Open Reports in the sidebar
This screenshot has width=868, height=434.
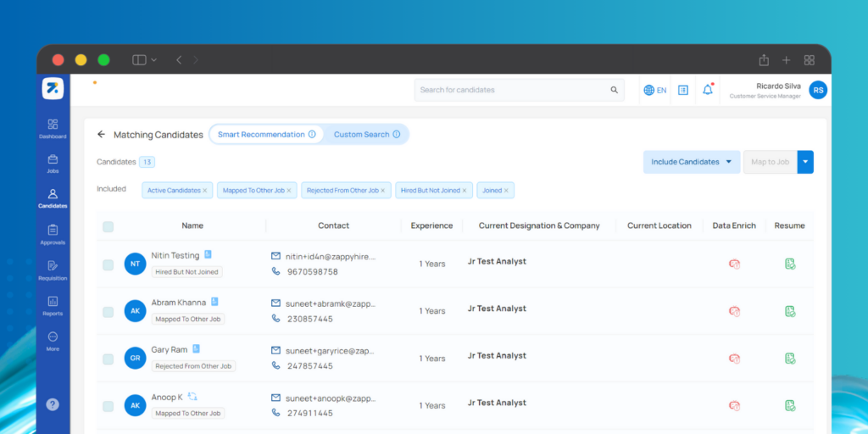(53, 305)
